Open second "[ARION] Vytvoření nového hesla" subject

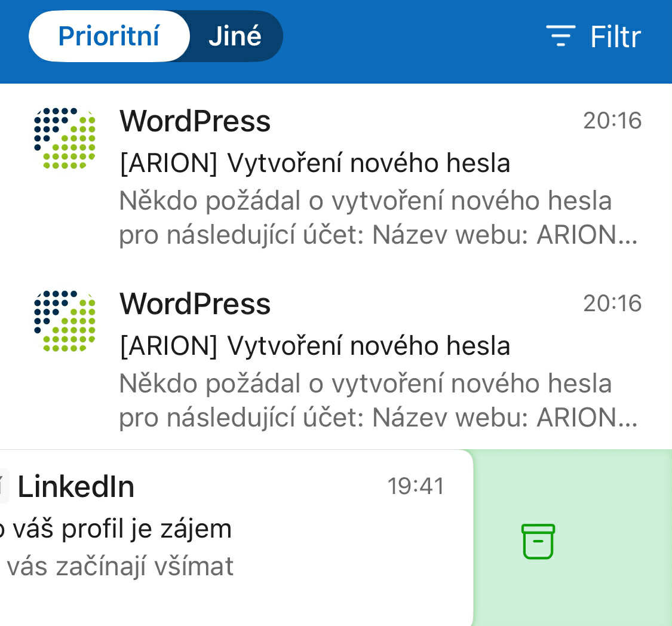pyautogui.click(x=315, y=346)
